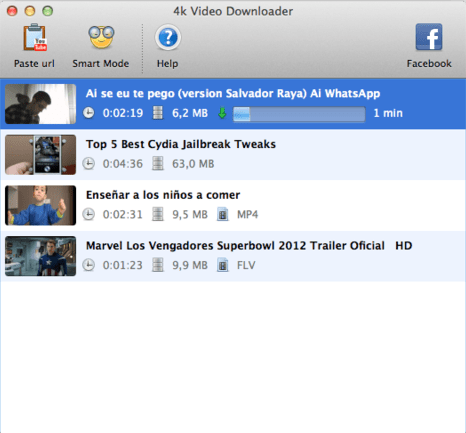Image resolution: width=466 pixels, height=433 pixels.
Task: Select thumbnail of Ai se eu te pego video
Action: pos(40,104)
